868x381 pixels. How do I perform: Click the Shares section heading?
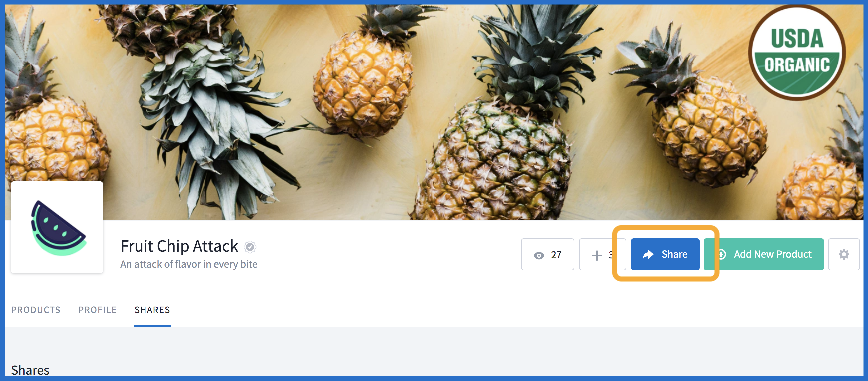point(30,370)
